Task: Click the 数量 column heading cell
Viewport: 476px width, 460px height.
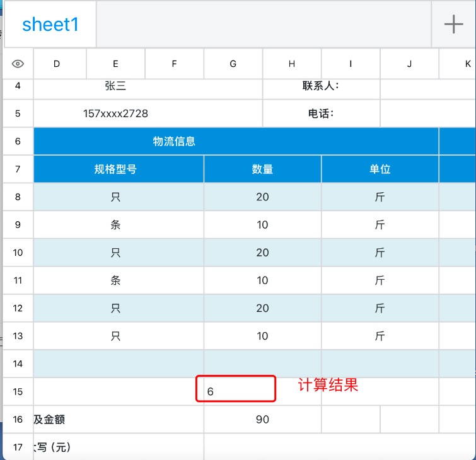Action: pyautogui.click(x=263, y=169)
